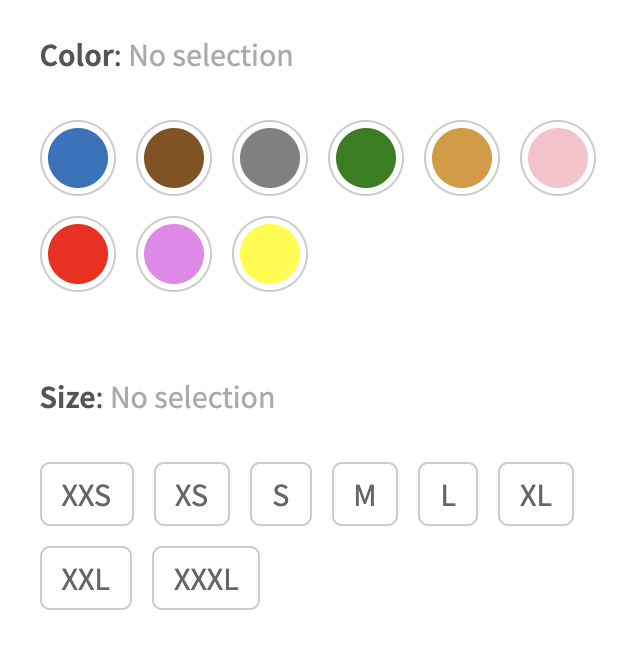The width and height of the screenshot is (644, 650).
Task: Pick size S
Action: tap(281, 494)
